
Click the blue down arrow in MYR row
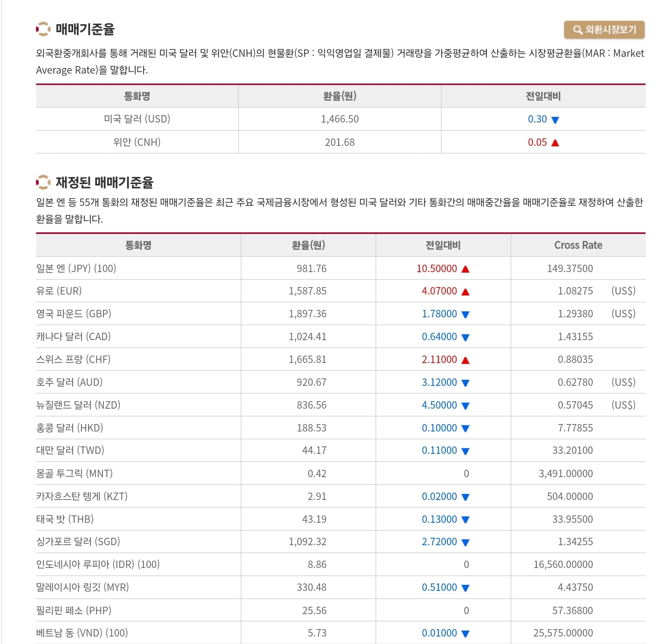click(465, 588)
